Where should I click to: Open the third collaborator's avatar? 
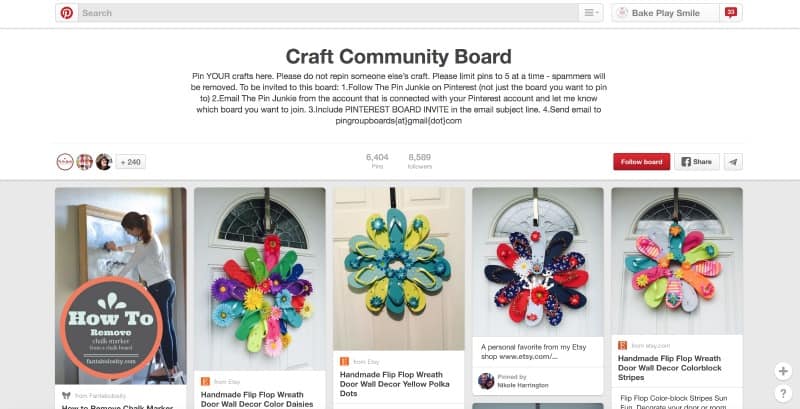(x=104, y=162)
